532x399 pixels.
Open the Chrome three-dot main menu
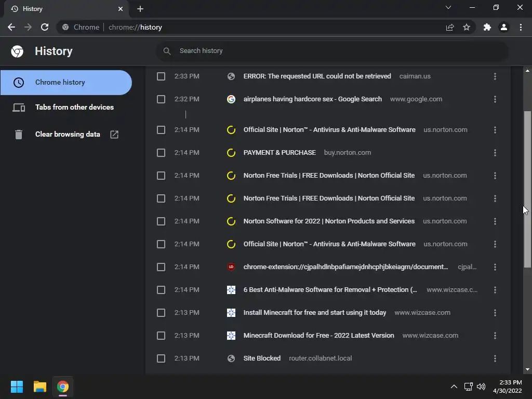click(x=521, y=27)
